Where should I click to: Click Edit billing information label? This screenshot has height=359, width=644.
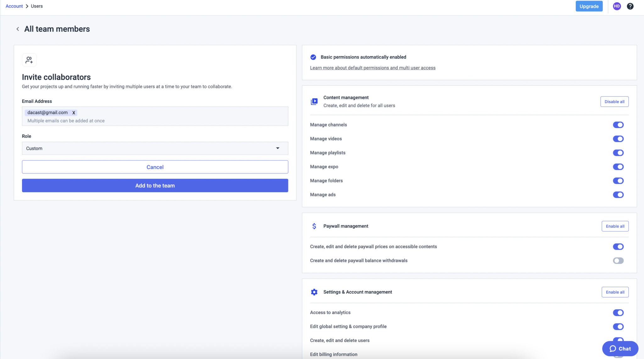[x=334, y=354]
